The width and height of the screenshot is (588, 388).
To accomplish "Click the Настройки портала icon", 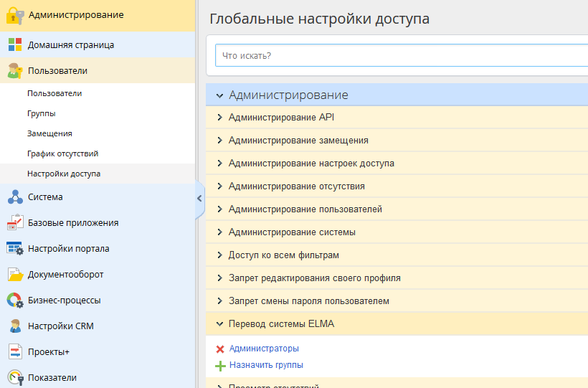I will pyautogui.click(x=15, y=249).
